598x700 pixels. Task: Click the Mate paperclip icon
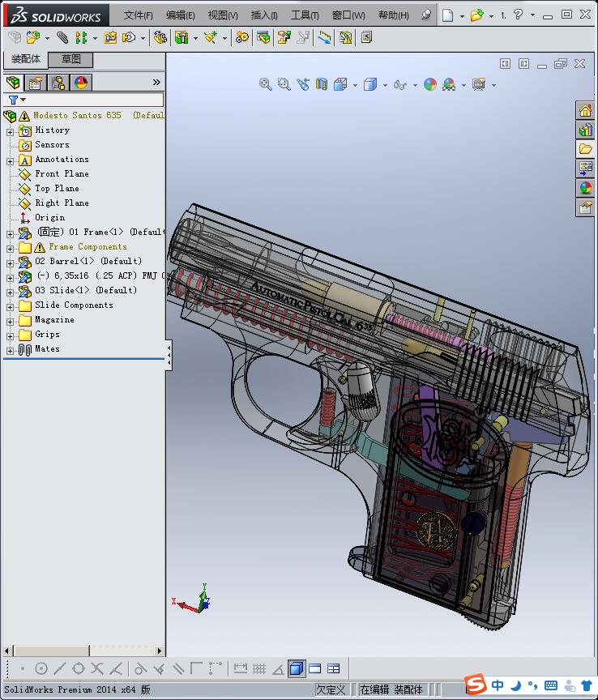62,37
